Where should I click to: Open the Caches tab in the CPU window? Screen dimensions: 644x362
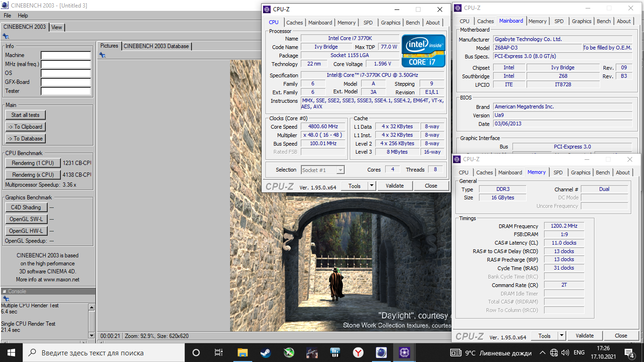click(x=295, y=23)
